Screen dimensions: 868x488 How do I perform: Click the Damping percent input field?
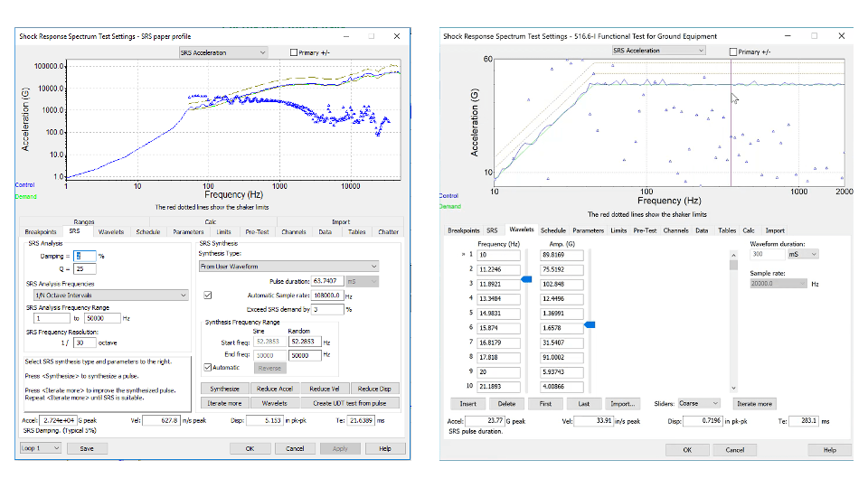point(85,256)
